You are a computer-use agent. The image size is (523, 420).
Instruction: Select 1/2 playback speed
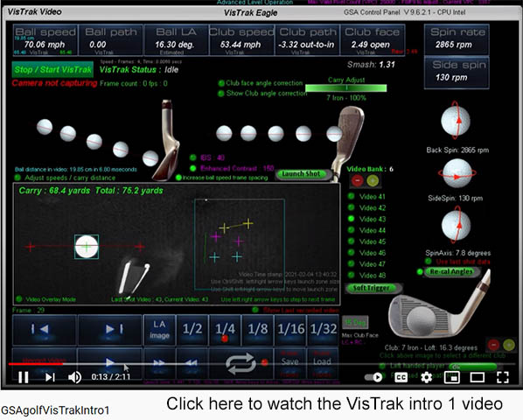click(x=192, y=330)
